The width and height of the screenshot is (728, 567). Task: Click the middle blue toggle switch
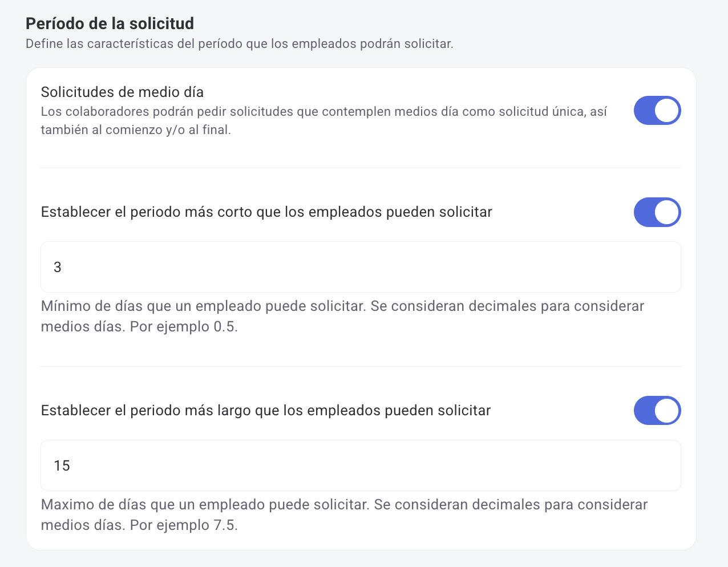tap(657, 212)
